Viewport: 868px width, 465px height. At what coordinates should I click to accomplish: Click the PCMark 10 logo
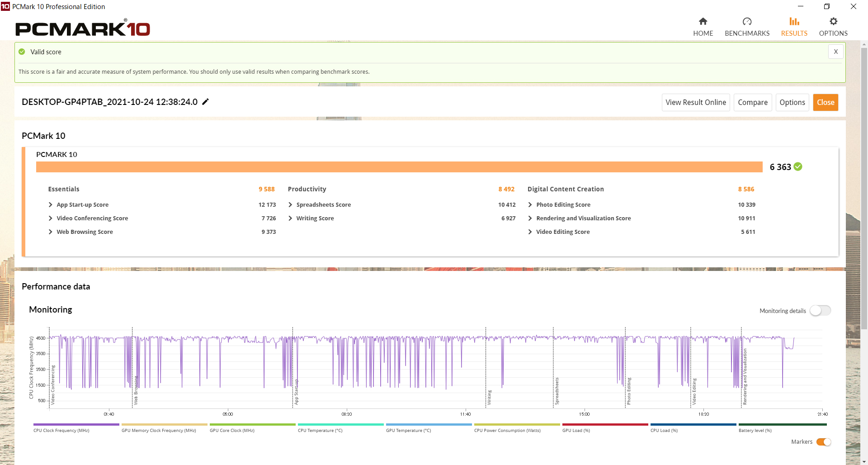coord(83,28)
